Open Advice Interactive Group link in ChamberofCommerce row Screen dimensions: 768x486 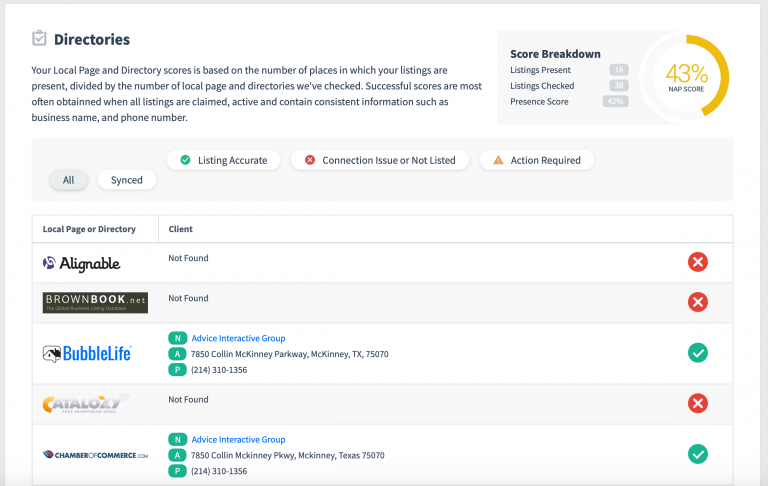238,439
